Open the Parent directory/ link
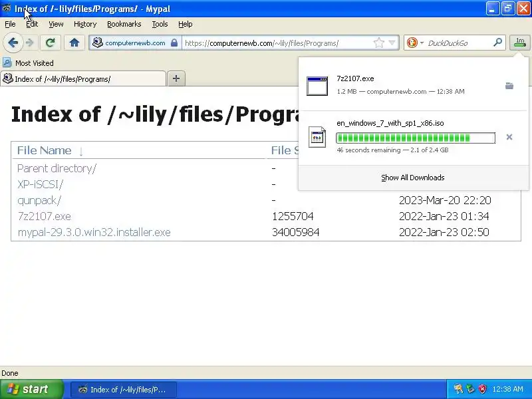The image size is (532, 399). [57, 168]
